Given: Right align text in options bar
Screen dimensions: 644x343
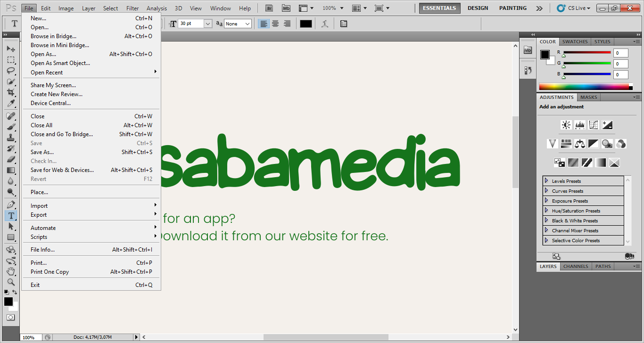Looking at the screenshot, I should pos(287,24).
